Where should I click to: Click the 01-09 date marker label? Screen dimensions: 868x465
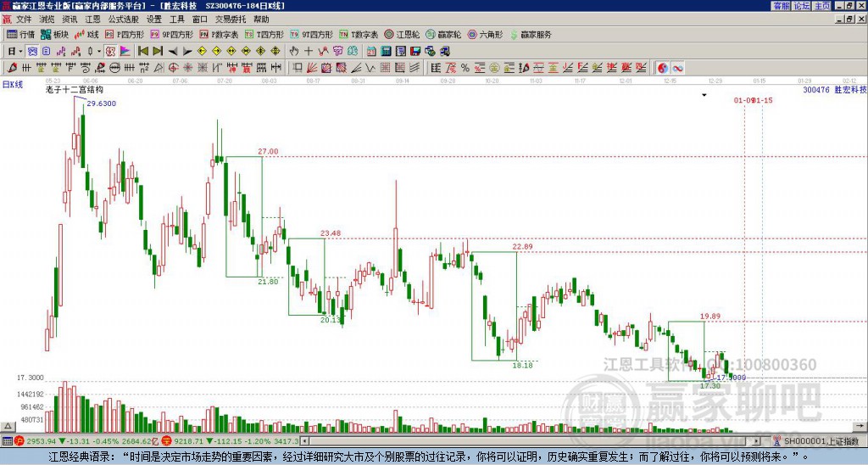pyautogui.click(x=743, y=100)
